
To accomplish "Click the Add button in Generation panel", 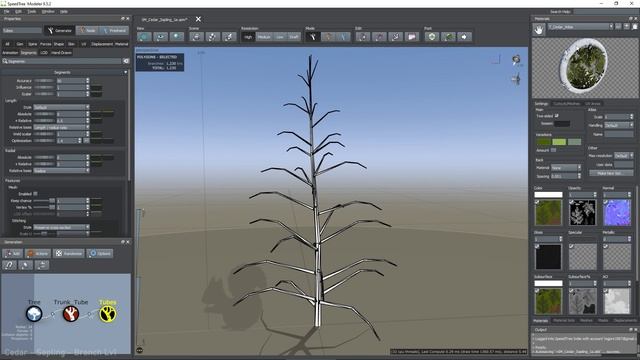I will (13, 253).
